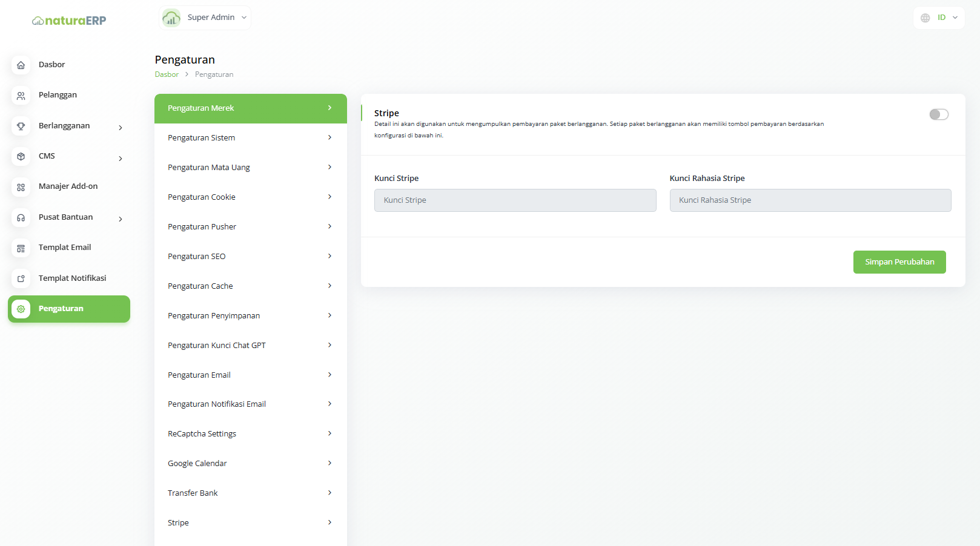Toggle the Stripe payment switch
Viewport: 980px width, 546px height.
pos(939,114)
